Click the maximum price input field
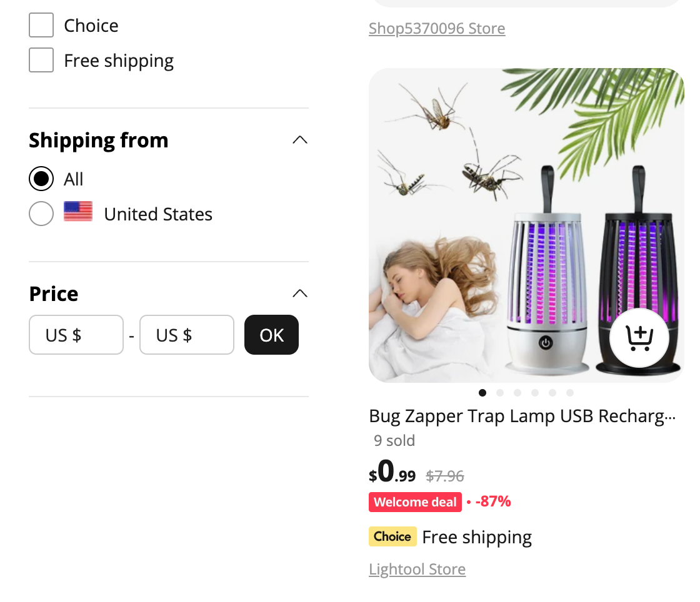 [x=186, y=335]
